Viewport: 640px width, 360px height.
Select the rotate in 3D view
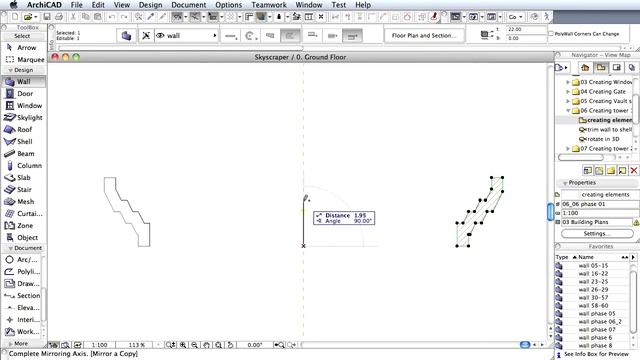599,139
